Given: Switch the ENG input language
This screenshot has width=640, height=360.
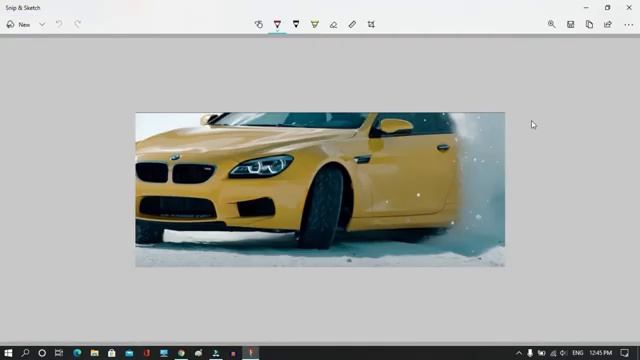Looking at the screenshot, I should tap(578, 353).
